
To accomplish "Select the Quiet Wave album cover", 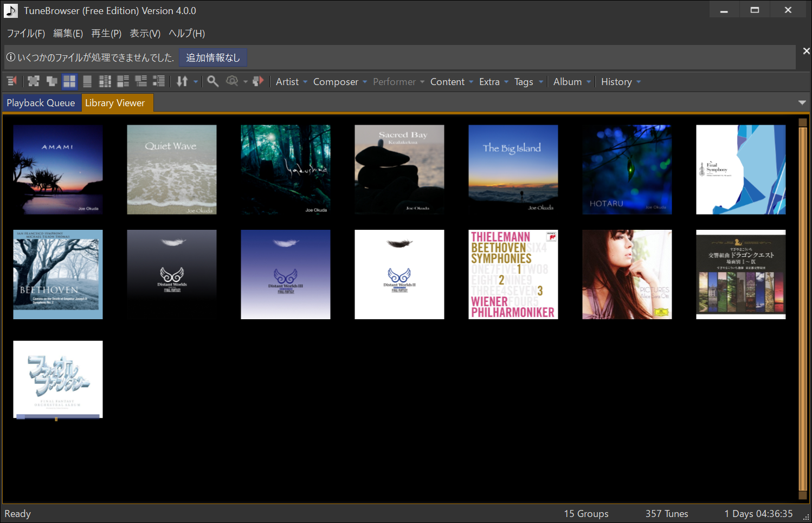I will pyautogui.click(x=172, y=170).
